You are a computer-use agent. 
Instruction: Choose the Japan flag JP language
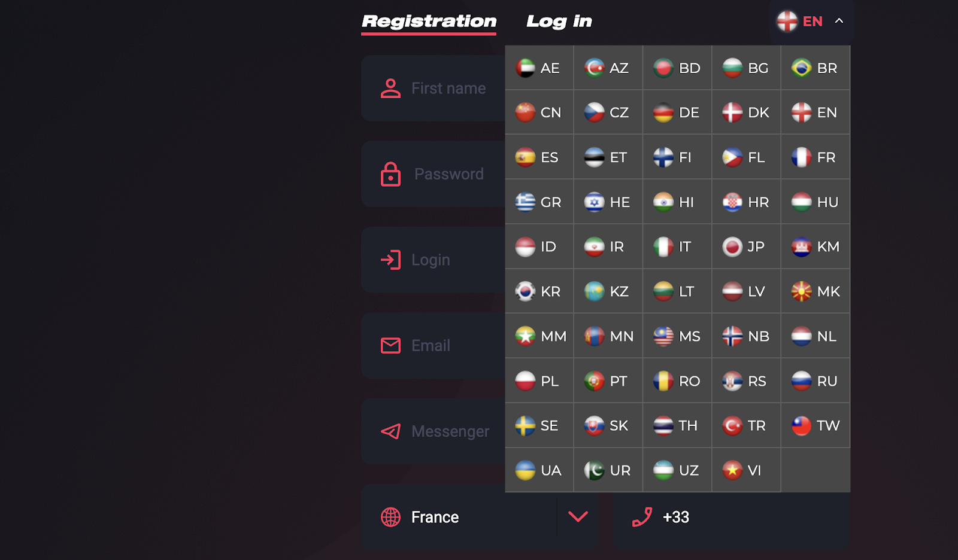[746, 246]
